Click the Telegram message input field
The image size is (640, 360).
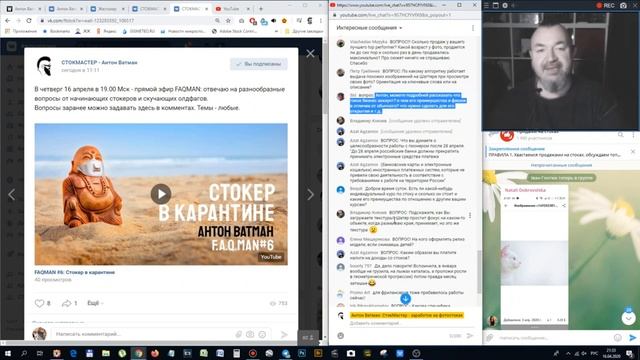click(x=554, y=338)
